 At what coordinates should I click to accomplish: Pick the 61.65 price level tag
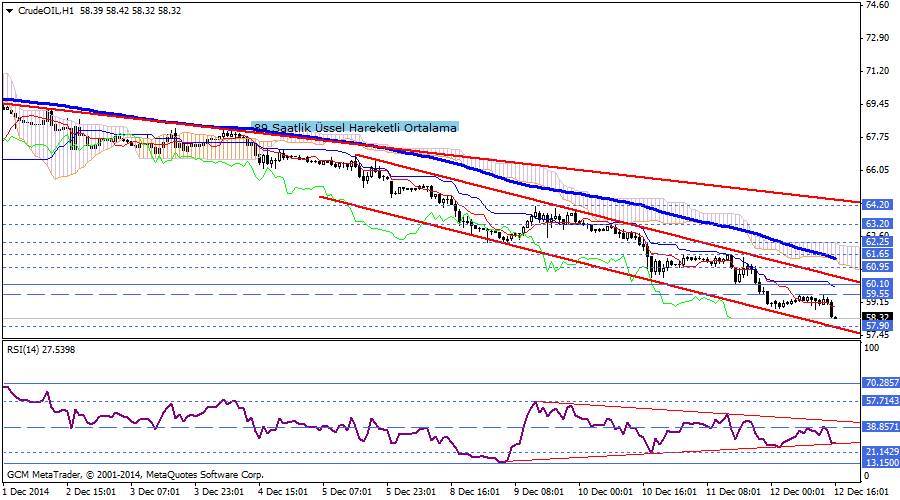[x=877, y=255]
